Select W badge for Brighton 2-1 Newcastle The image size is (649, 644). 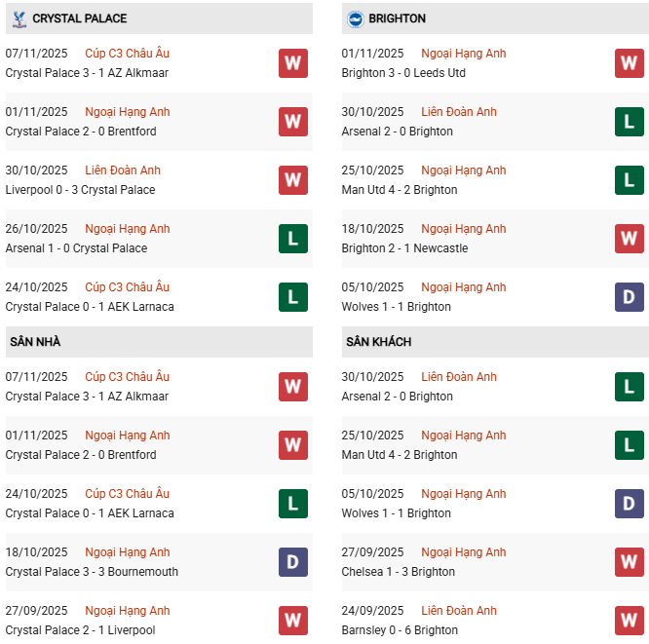[x=630, y=239]
